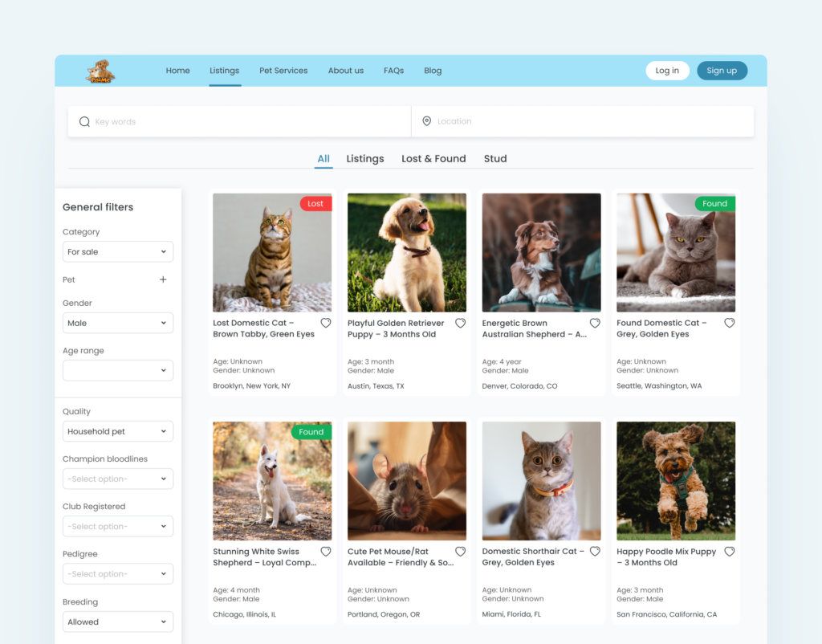Image resolution: width=822 pixels, height=644 pixels.
Task: Open the Gender dropdown showing Male
Action: point(118,323)
